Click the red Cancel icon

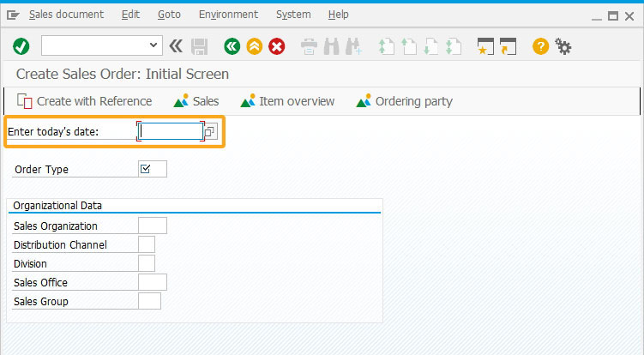[x=277, y=46]
